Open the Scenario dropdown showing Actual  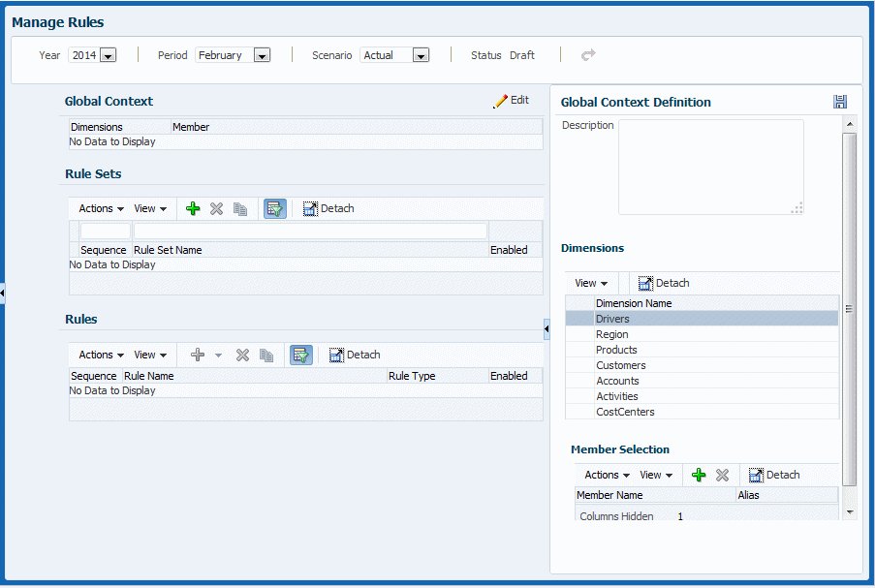tap(421, 55)
